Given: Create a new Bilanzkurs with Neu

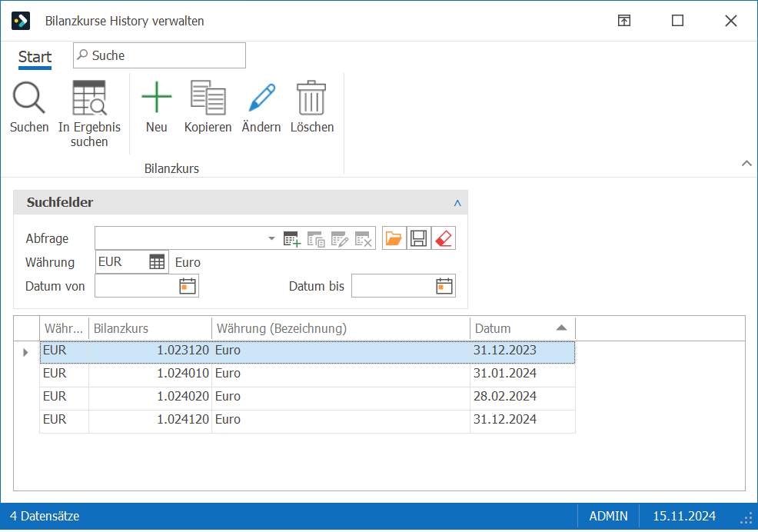Looking at the screenshot, I should (x=157, y=98).
